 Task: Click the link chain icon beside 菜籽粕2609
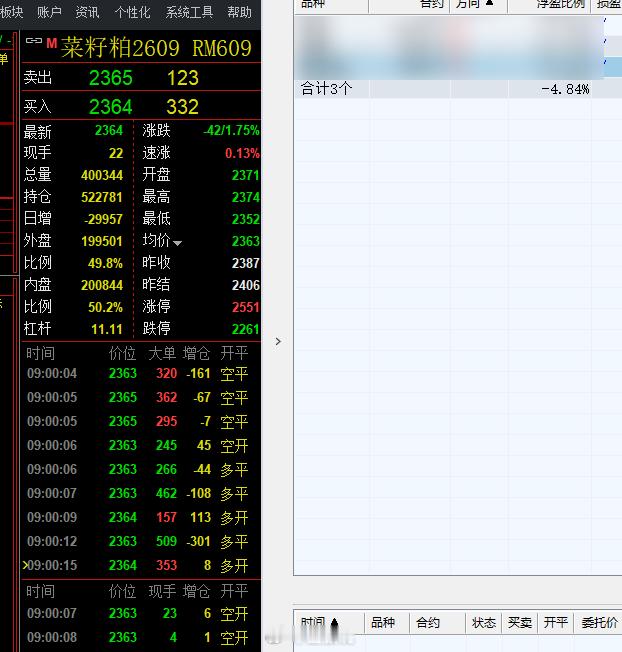point(34,40)
